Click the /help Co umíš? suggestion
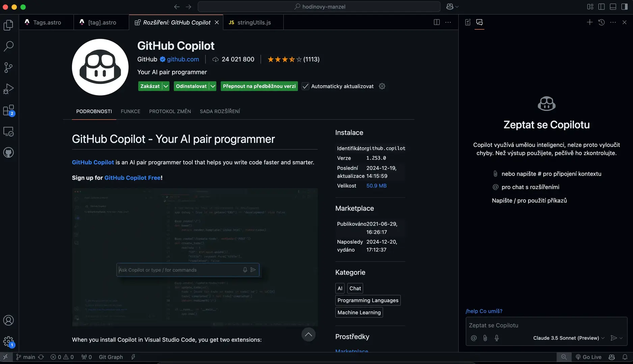The image size is (633, 364). [x=484, y=311]
